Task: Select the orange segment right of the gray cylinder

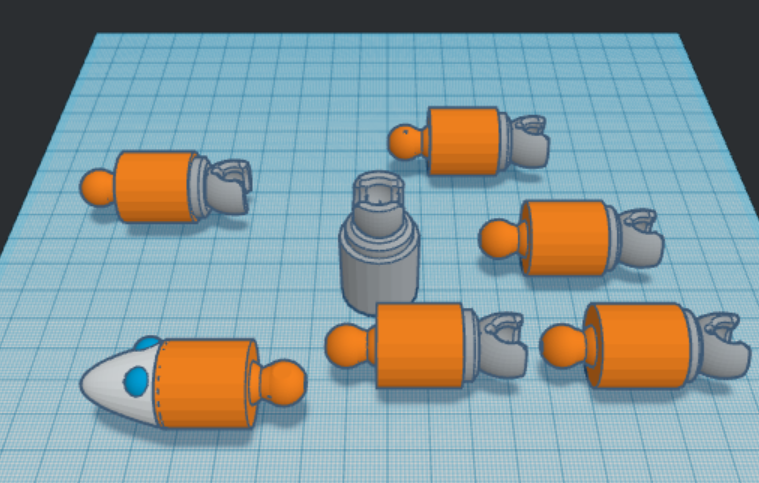Action: click(571, 238)
